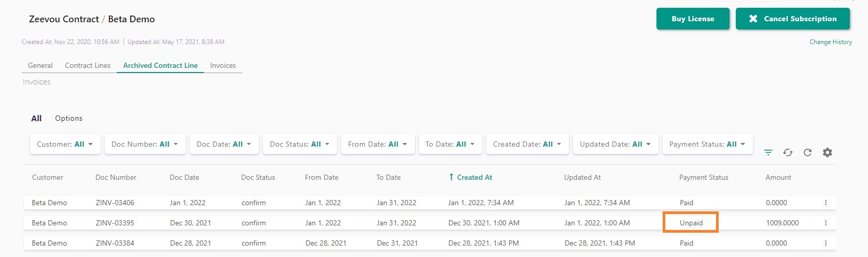Open the grid Options menu
The height and width of the screenshot is (257, 868).
point(68,118)
